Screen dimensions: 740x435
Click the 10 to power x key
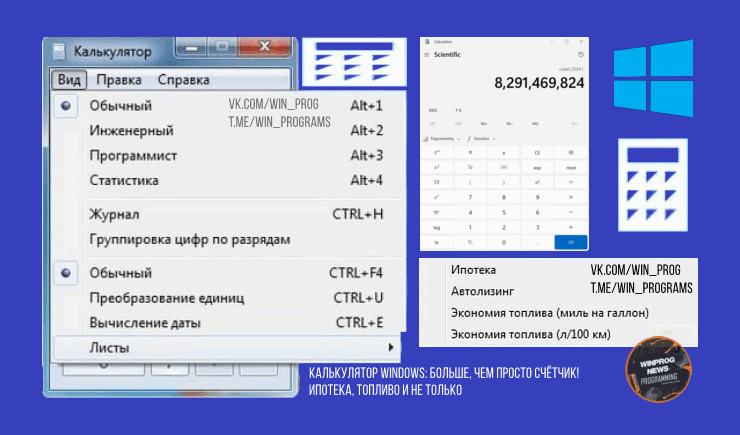437,212
